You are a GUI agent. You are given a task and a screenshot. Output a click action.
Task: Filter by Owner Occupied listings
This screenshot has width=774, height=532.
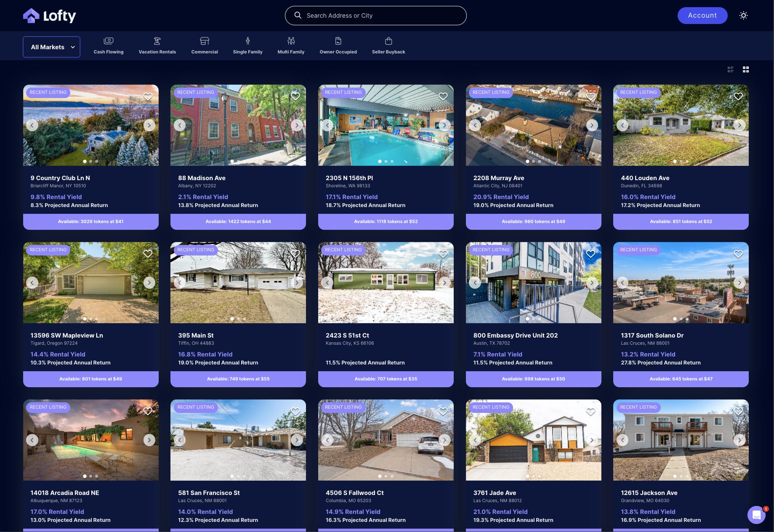(x=338, y=46)
